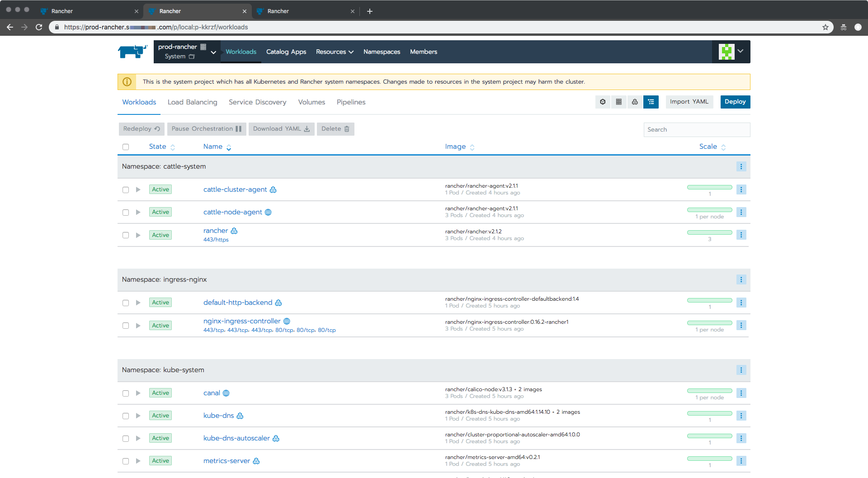Click the workload Search field
868x478 pixels.
click(697, 129)
